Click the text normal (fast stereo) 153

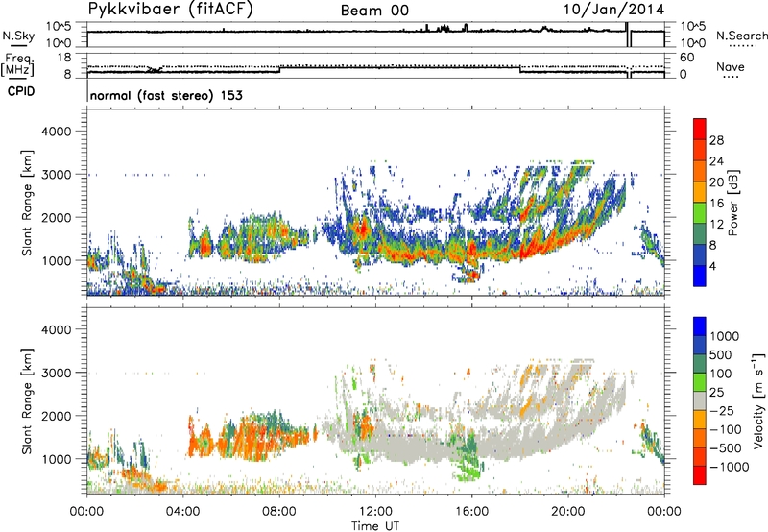(166, 95)
